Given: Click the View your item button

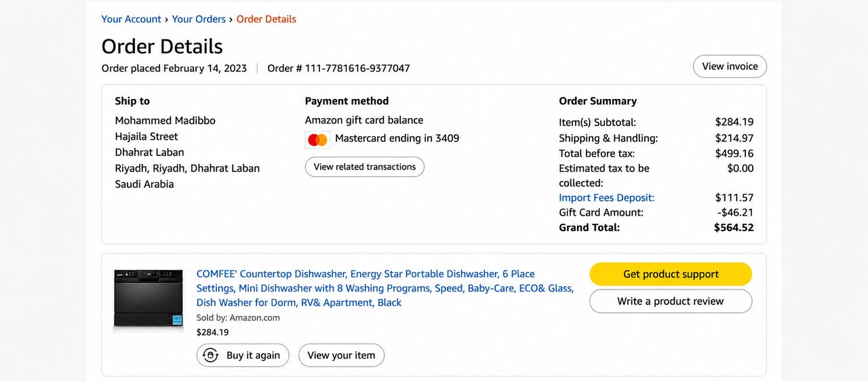Looking at the screenshot, I should click(341, 355).
